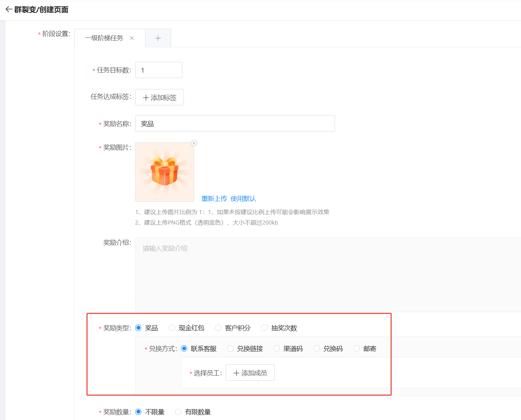
Task: Close the 一级阶梯任务 tab with X
Action: tap(132, 38)
